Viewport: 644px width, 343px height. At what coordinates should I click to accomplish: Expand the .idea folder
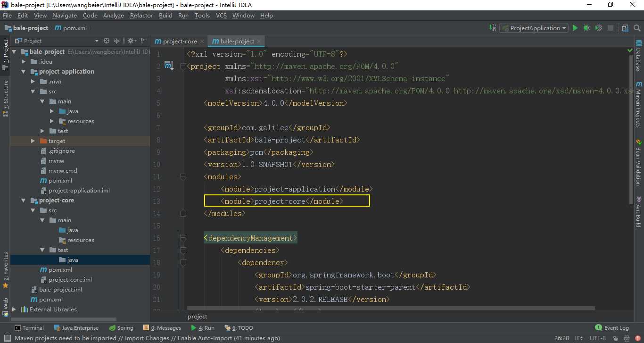pos(24,62)
